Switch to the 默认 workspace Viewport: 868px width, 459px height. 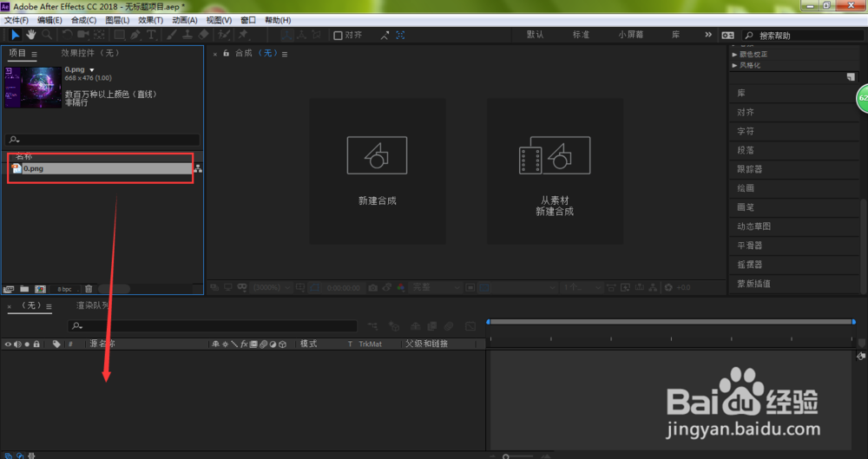[x=535, y=35]
